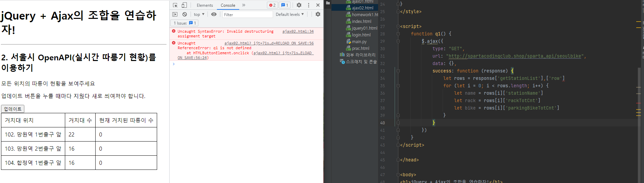Image resolution: width=644 pixels, height=183 pixels.
Task: Click the '103. 망원역 2번출구 앞' cell
Action: 33,149
